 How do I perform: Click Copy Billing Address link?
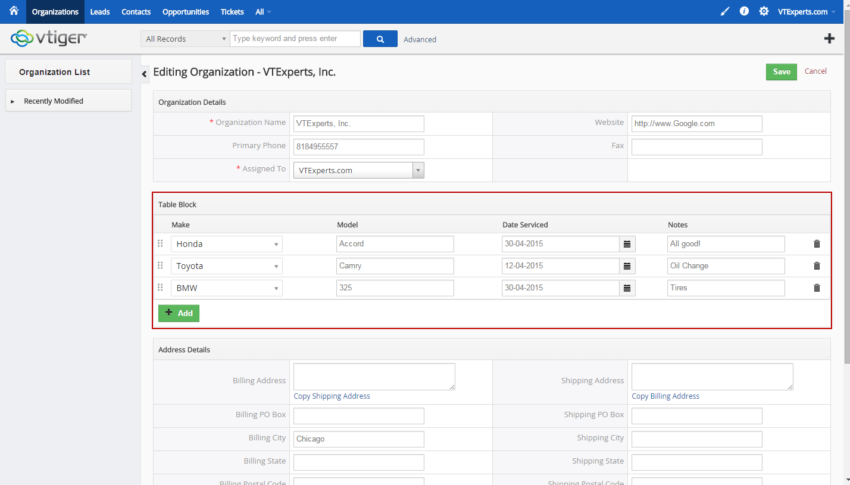click(665, 396)
